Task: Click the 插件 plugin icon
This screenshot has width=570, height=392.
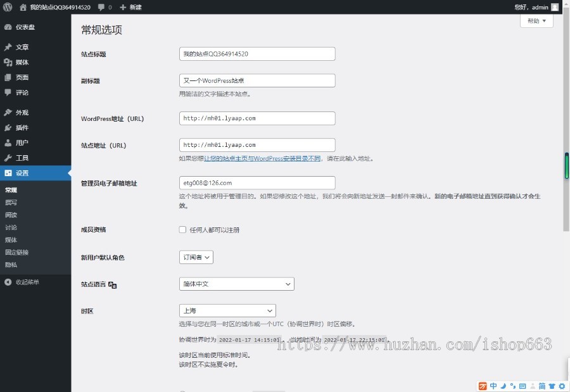Action: (x=8, y=128)
